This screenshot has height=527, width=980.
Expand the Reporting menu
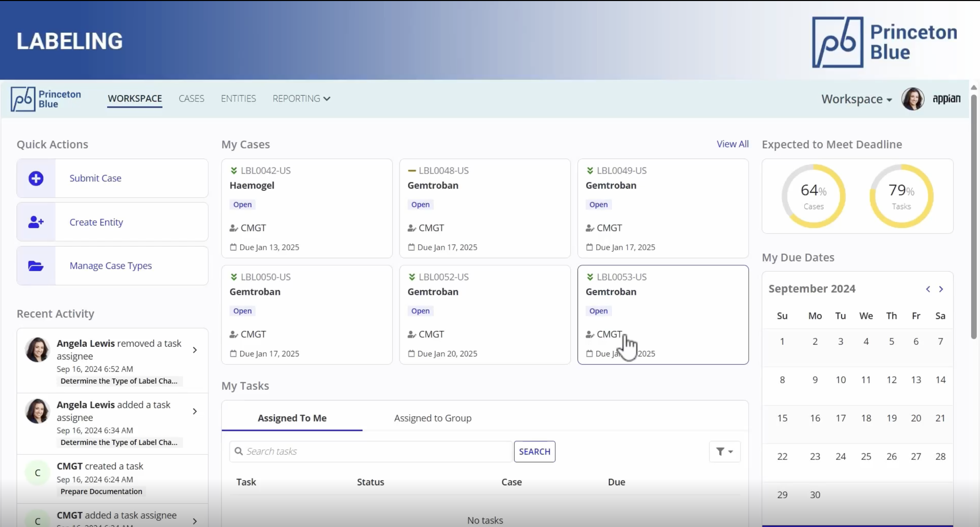tap(301, 99)
